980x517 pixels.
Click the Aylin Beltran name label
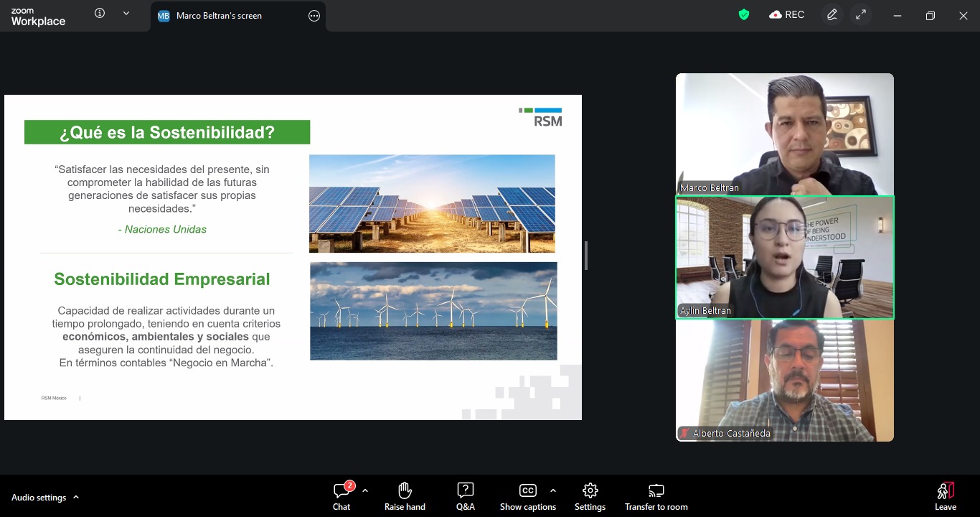coord(705,311)
